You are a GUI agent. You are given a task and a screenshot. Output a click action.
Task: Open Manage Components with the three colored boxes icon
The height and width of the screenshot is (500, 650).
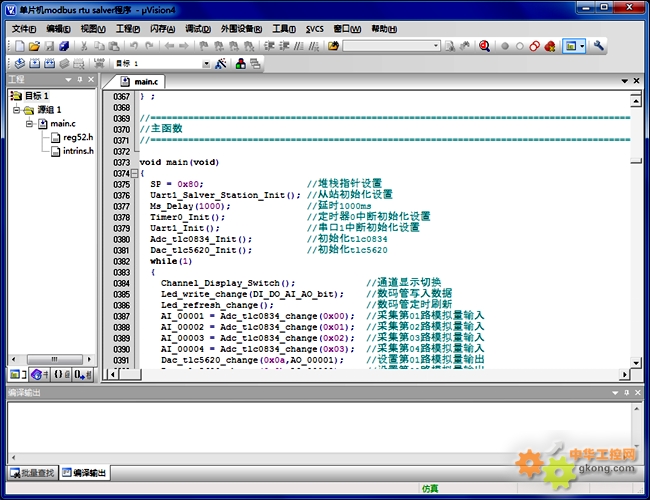240,63
